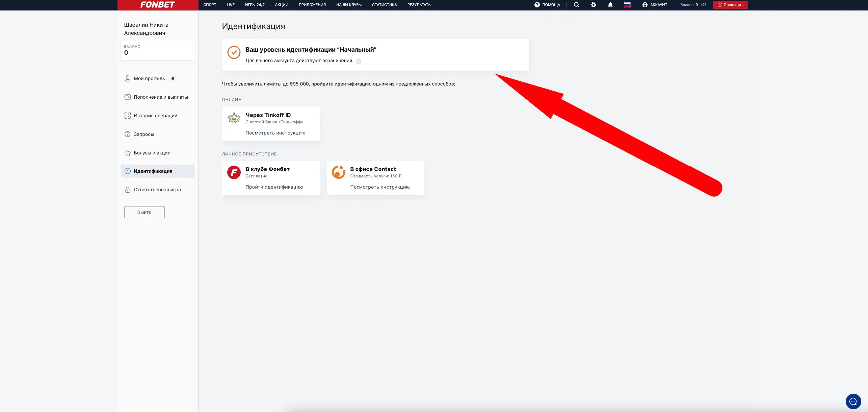This screenshot has width=868, height=412.
Task: Open СТАТИСТИКА in the top menu
Action: click(x=384, y=5)
